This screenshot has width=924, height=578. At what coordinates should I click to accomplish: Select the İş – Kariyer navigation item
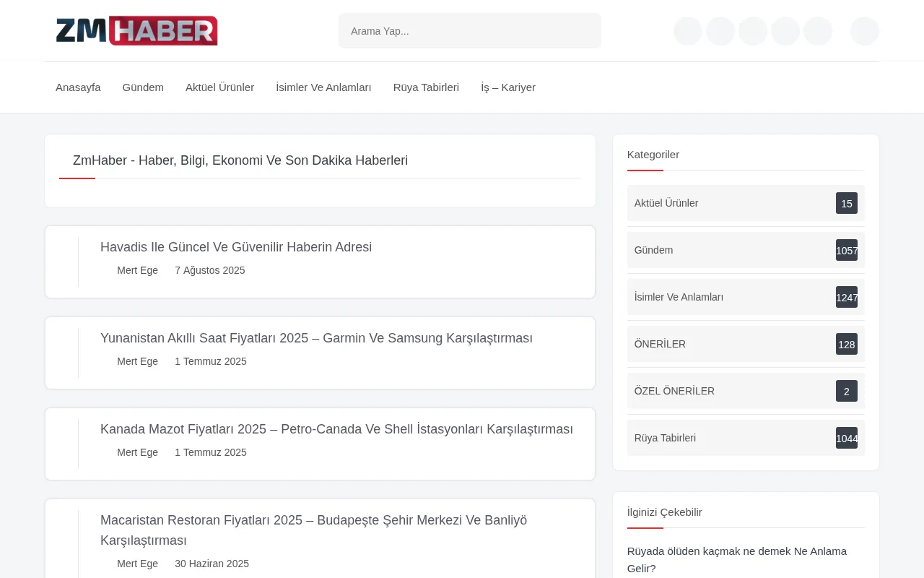[508, 87]
